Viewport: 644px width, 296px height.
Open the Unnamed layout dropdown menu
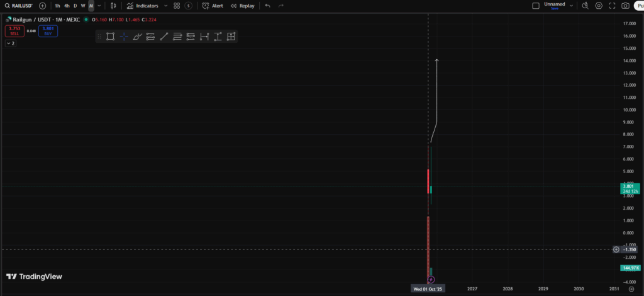click(x=571, y=6)
